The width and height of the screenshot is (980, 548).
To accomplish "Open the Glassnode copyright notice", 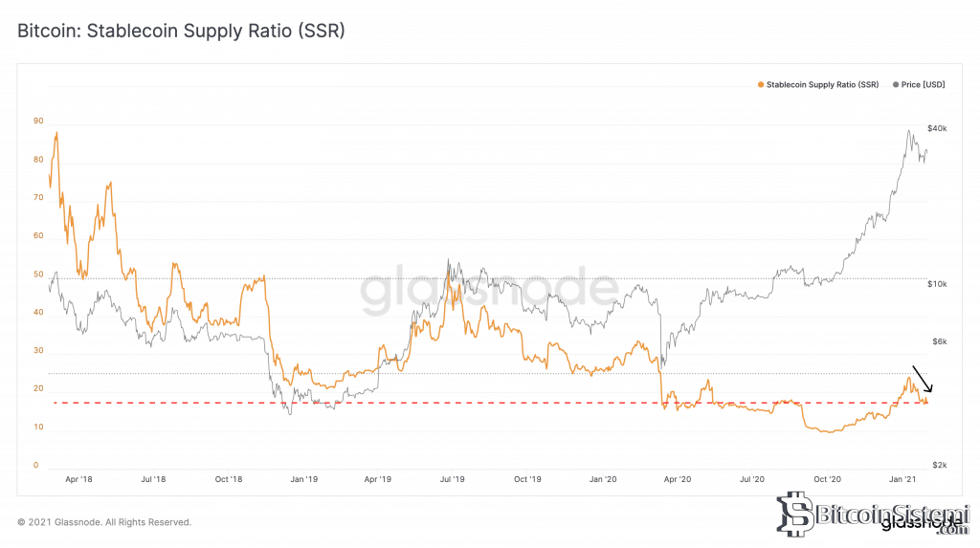I will pos(104,522).
